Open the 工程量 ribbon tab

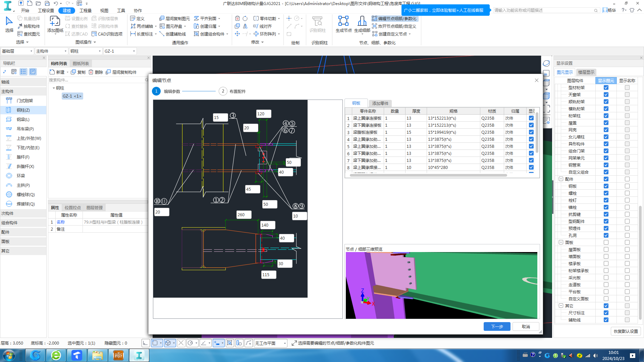tap(86, 10)
